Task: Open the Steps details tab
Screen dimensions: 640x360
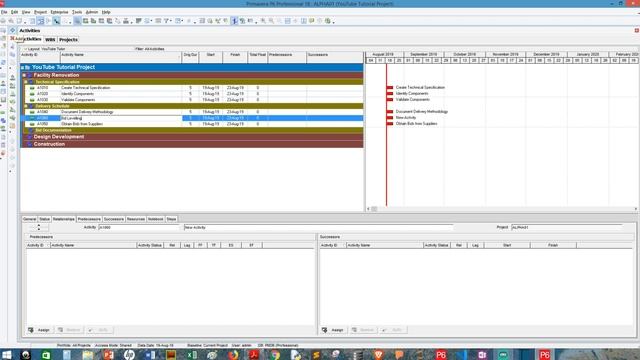Action: [x=171, y=219]
